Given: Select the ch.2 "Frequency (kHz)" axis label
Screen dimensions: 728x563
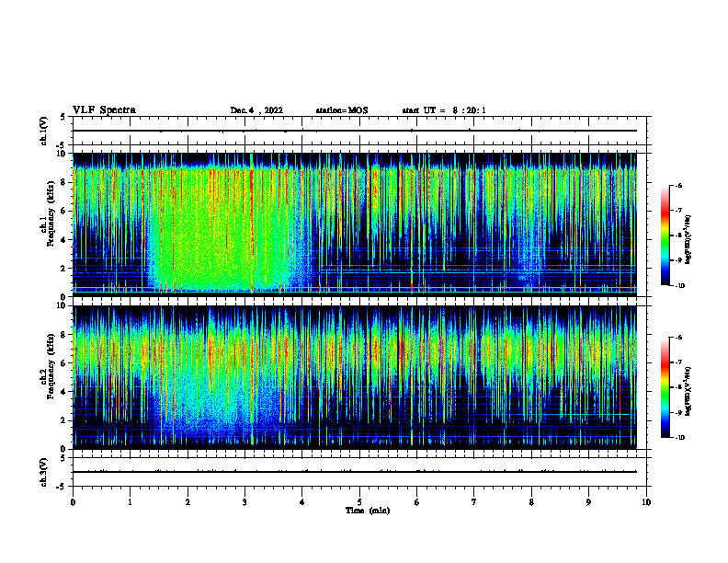Looking at the screenshot, I should tap(51, 366).
